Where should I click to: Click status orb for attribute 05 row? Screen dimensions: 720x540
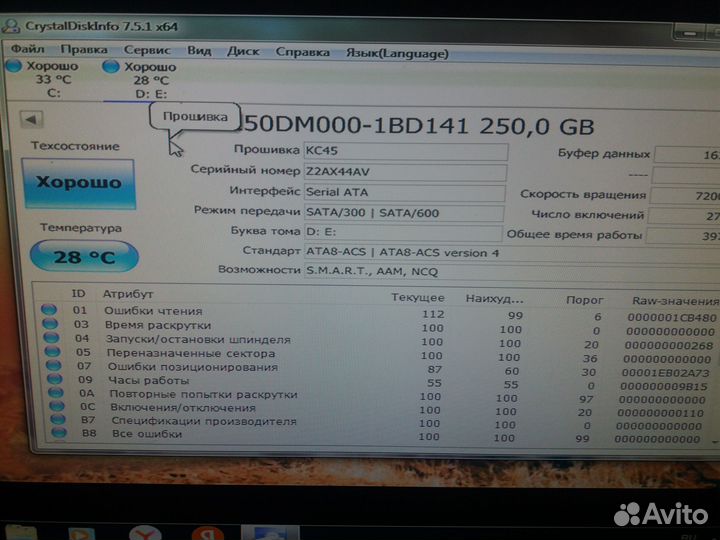click(x=52, y=352)
